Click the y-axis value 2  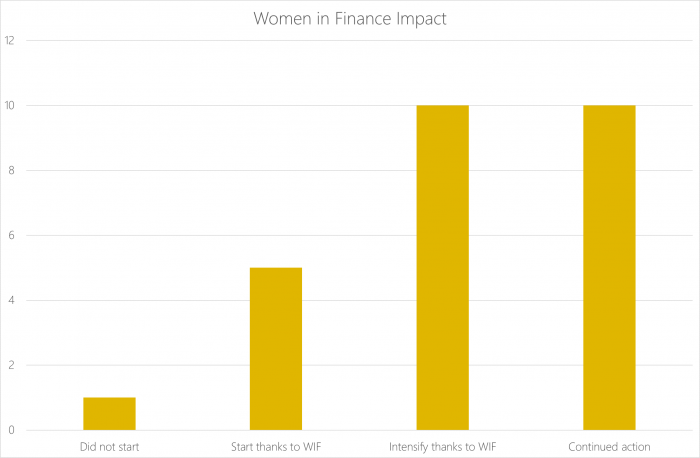(10, 366)
